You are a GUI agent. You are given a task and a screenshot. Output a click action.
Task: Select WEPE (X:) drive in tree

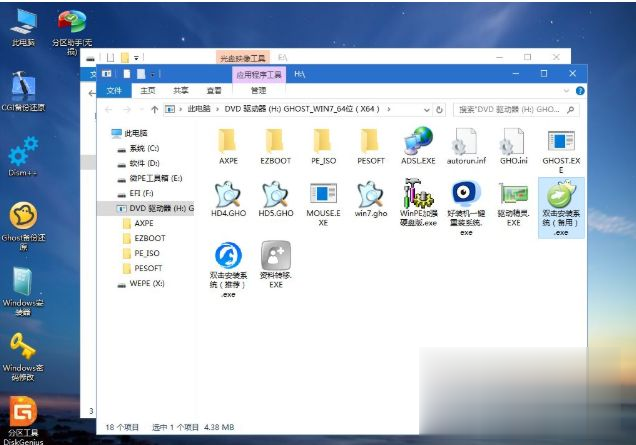pyautogui.click(x=141, y=284)
